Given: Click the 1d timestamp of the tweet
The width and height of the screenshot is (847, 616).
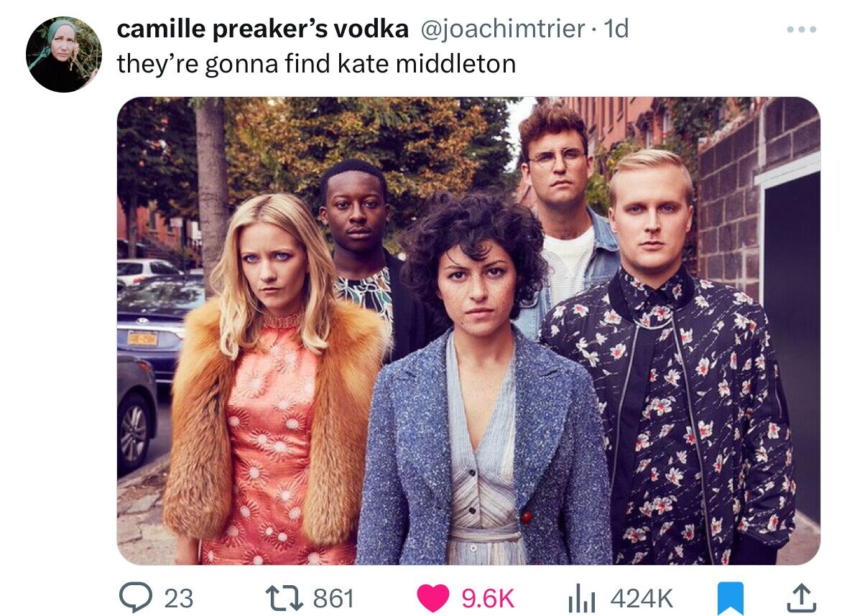Looking at the screenshot, I should (x=616, y=29).
